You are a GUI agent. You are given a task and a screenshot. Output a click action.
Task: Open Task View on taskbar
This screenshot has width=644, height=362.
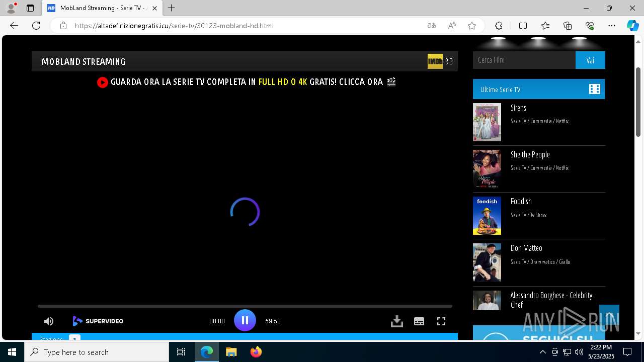(x=181, y=352)
